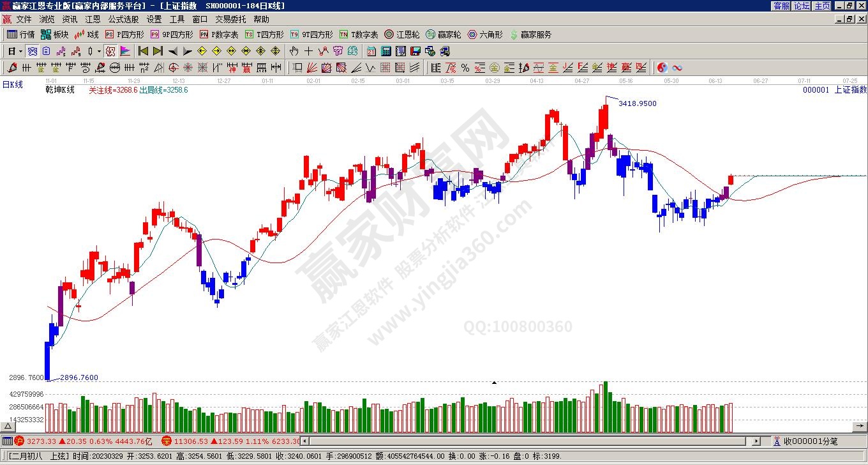Open the 交易委托 menu
The height and width of the screenshot is (465, 868).
coord(230,19)
